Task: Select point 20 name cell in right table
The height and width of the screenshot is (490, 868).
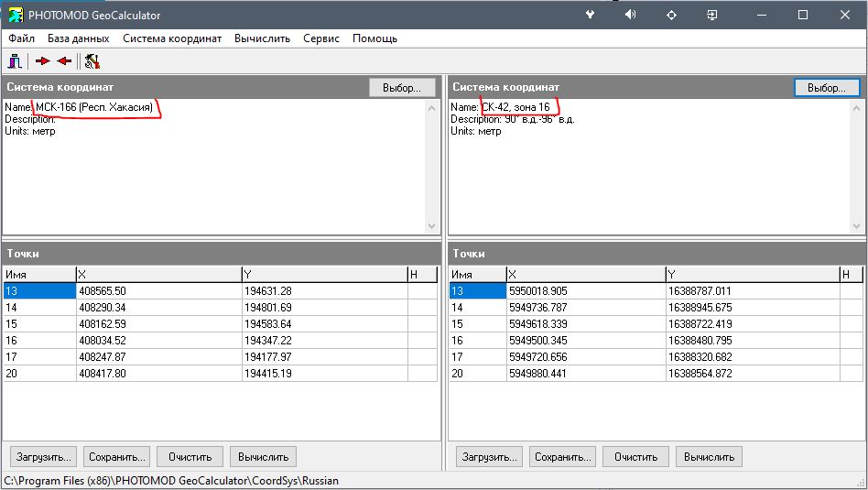Action: (x=478, y=374)
